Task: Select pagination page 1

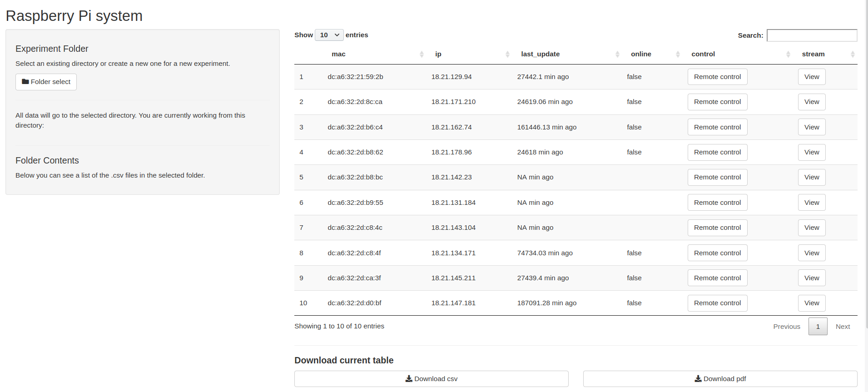Action: coord(818,327)
